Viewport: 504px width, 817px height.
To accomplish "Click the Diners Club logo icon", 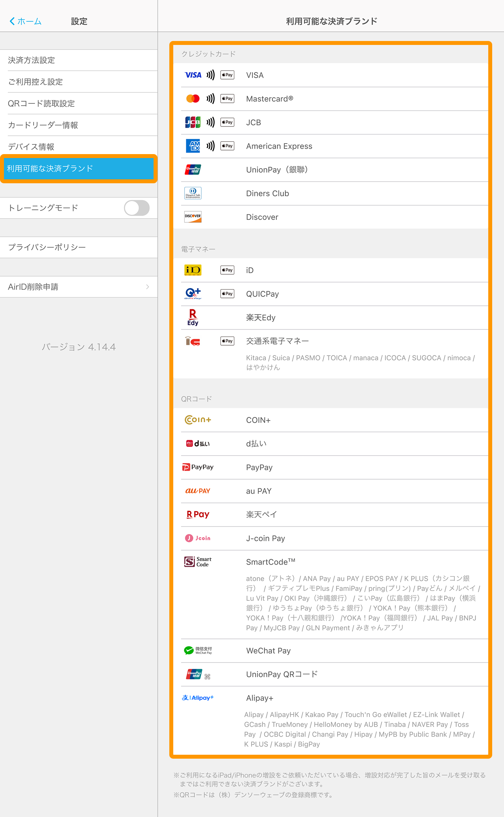I will (x=193, y=193).
